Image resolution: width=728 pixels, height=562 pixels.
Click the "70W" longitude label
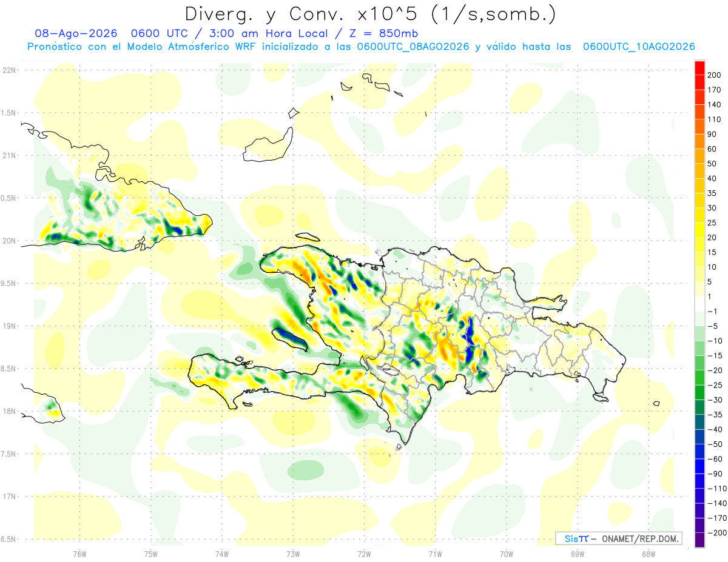(507, 554)
